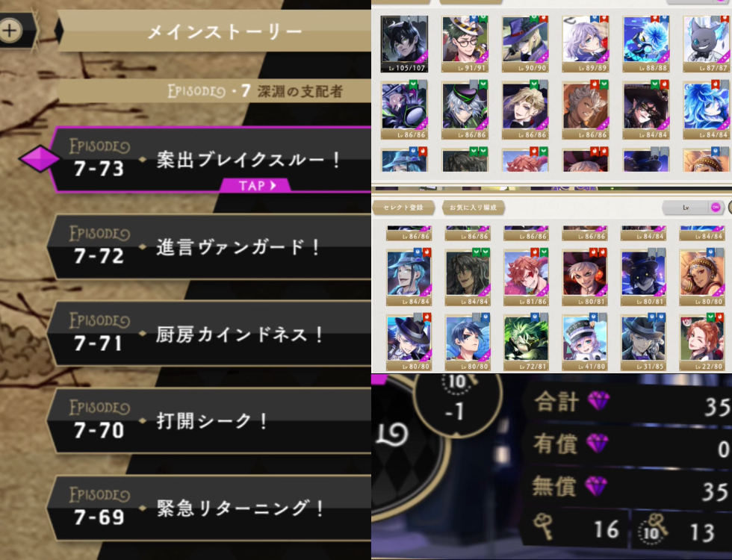This screenshot has height=560, width=732.
Task: Open Episode 7-71 厨房カインドネス！
Action: pos(209,335)
